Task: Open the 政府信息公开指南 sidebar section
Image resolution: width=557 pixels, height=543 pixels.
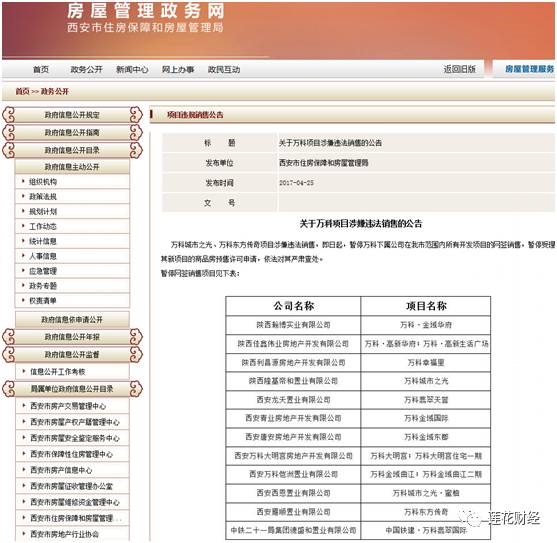Action: pyautogui.click(x=72, y=132)
